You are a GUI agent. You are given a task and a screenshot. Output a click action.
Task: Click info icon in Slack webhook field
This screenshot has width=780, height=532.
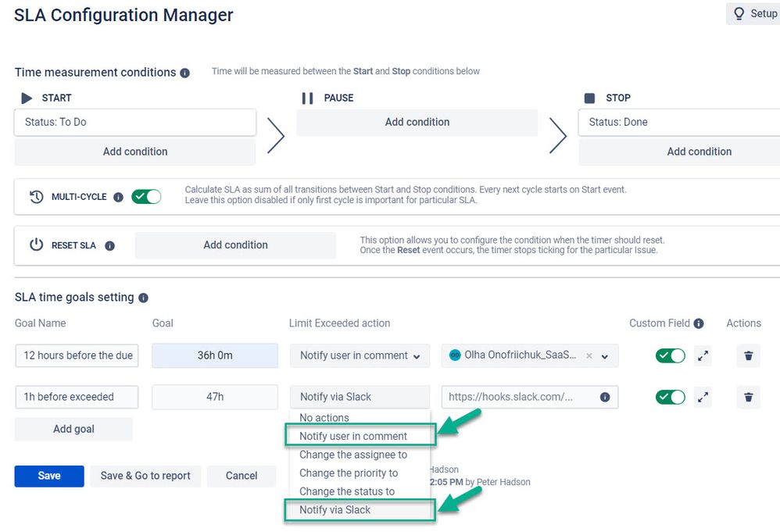click(605, 397)
